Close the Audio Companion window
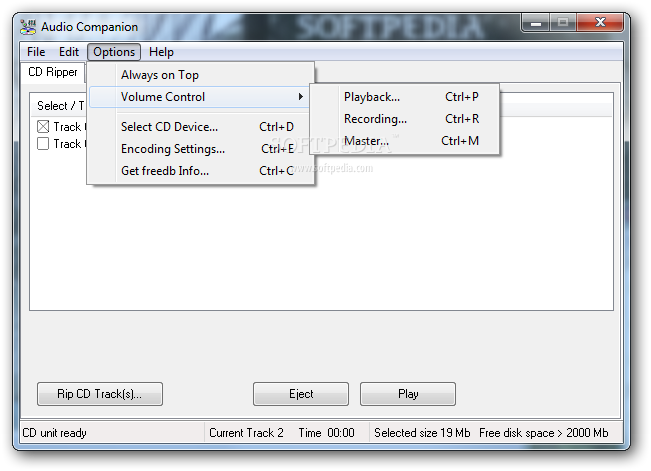Image resolution: width=651 pixels, height=471 pixels. coord(600,23)
